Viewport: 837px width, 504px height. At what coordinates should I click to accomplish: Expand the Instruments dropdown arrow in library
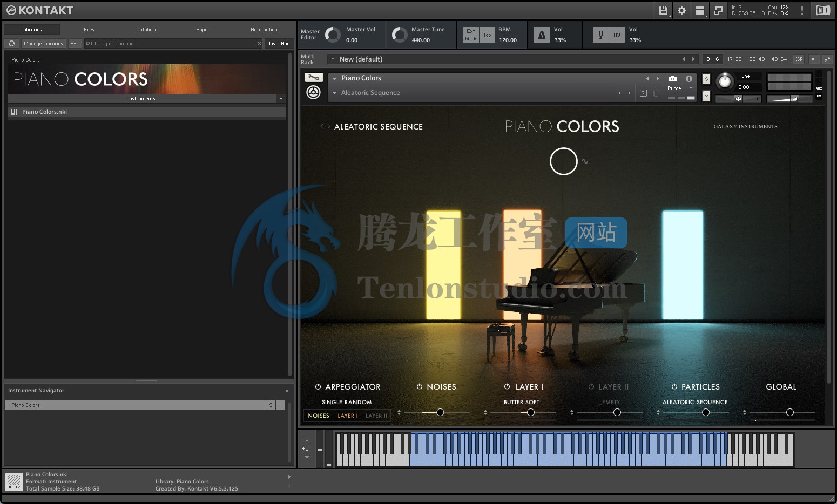click(x=281, y=99)
